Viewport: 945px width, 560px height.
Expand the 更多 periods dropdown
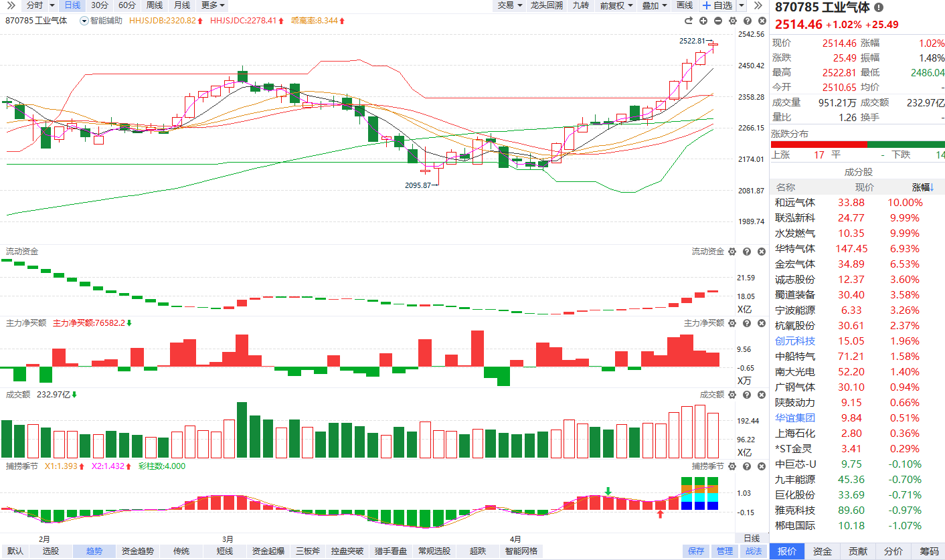click(213, 5)
